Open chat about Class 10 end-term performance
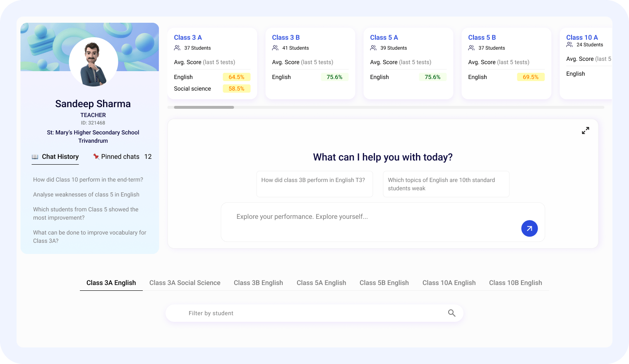 point(88,180)
